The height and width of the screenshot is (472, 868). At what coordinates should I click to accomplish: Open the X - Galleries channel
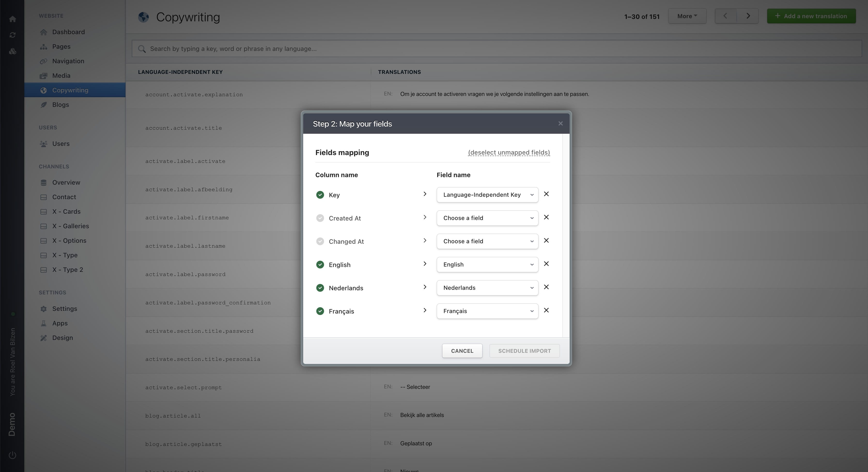tap(71, 226)
